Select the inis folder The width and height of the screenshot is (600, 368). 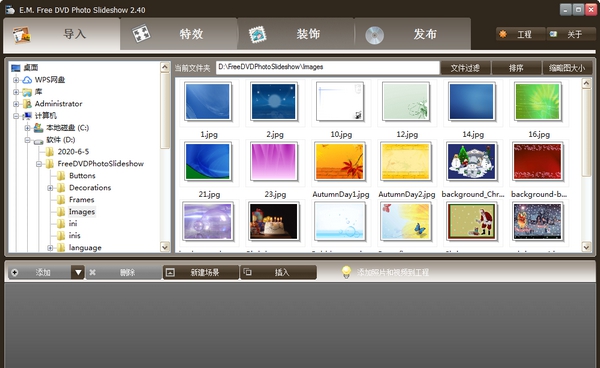pos(75,236)
